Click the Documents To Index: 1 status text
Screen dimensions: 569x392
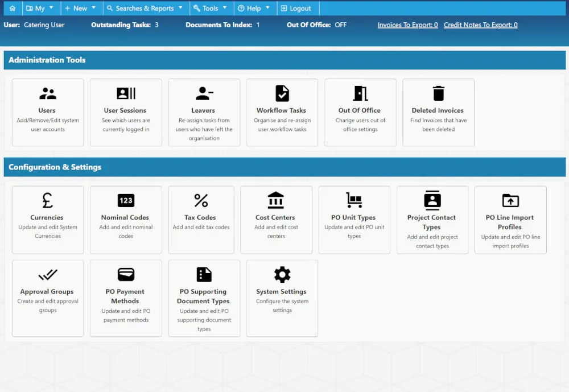click(x=222, y=24)
